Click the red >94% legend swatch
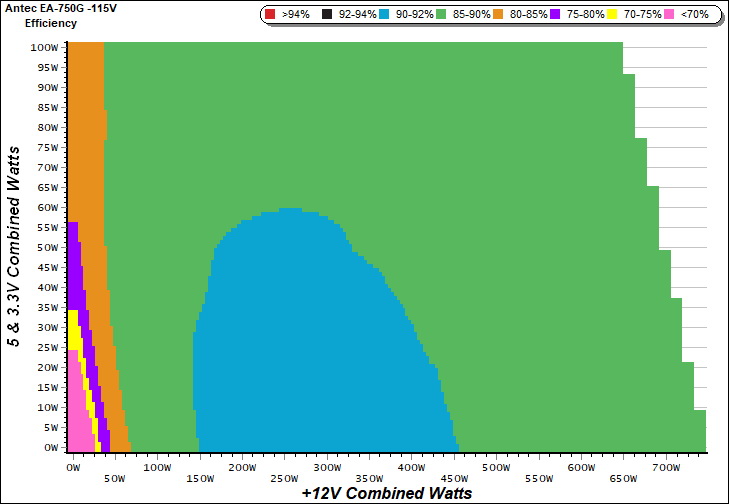Viewport: 729px width, 504px height. (x=271, y=15)
